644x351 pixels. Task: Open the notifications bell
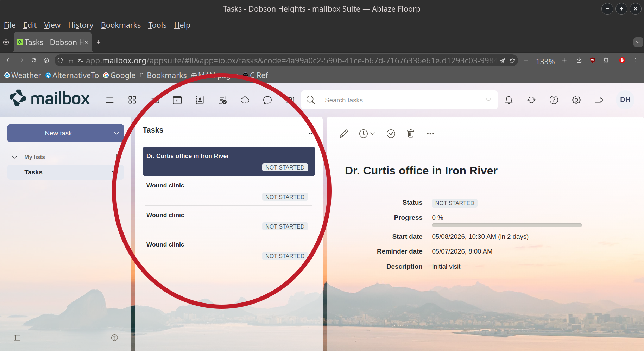point(509,100)
